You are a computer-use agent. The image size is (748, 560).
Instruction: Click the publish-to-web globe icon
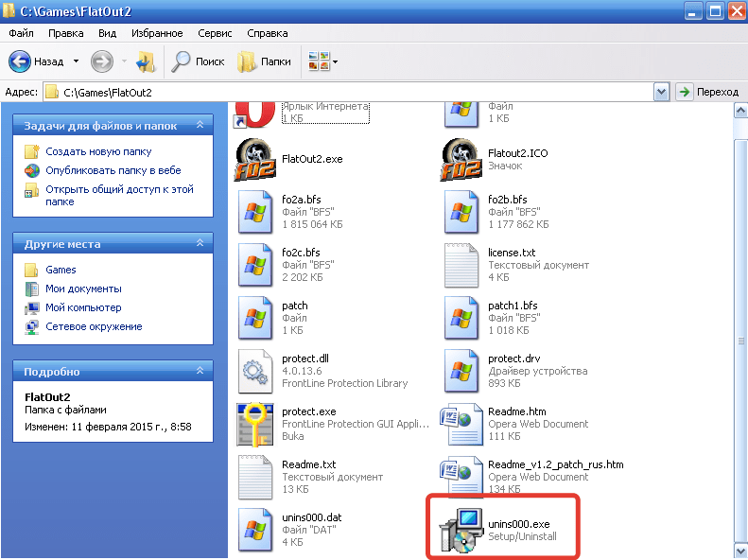32,170
